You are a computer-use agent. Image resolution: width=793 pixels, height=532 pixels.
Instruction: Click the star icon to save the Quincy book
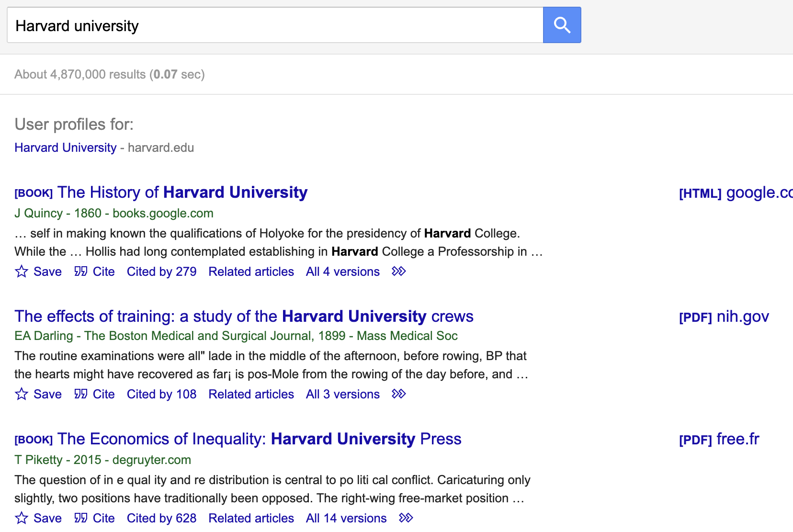pos(22,272)
